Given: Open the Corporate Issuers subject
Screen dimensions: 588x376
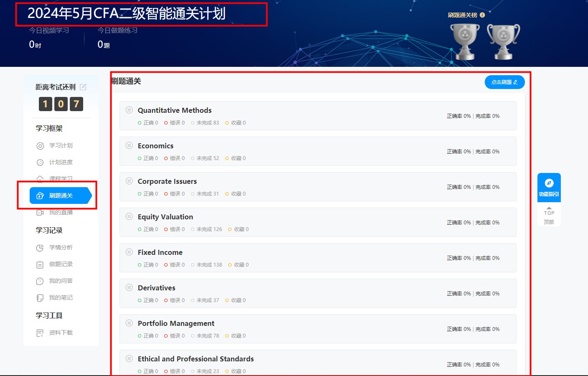Looking at the screenshot, I should [167, 181].
